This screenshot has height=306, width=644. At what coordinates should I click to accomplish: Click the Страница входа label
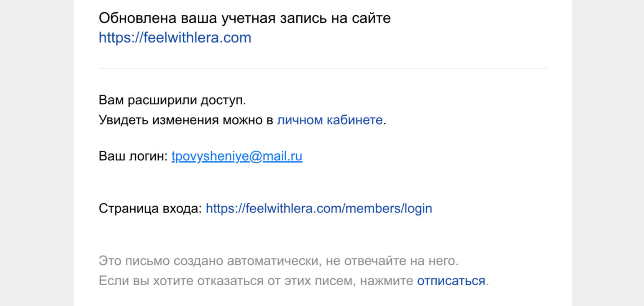(150, 208)
